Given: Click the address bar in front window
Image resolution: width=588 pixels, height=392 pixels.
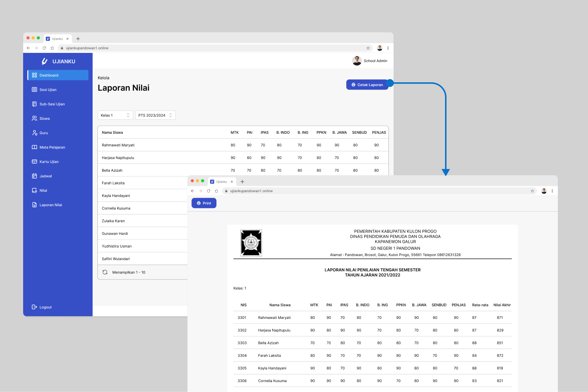Looking at the screenshot, I should (379, 191).
